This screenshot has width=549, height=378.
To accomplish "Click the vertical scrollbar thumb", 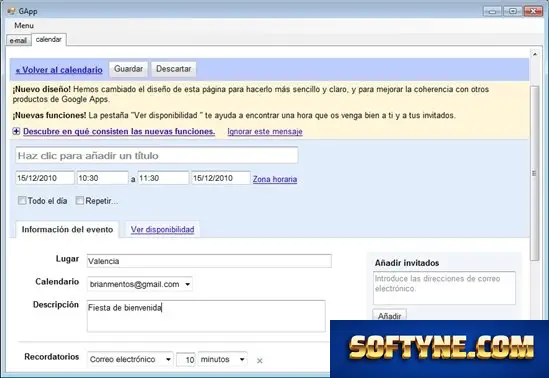I will [x=534, y=173].
